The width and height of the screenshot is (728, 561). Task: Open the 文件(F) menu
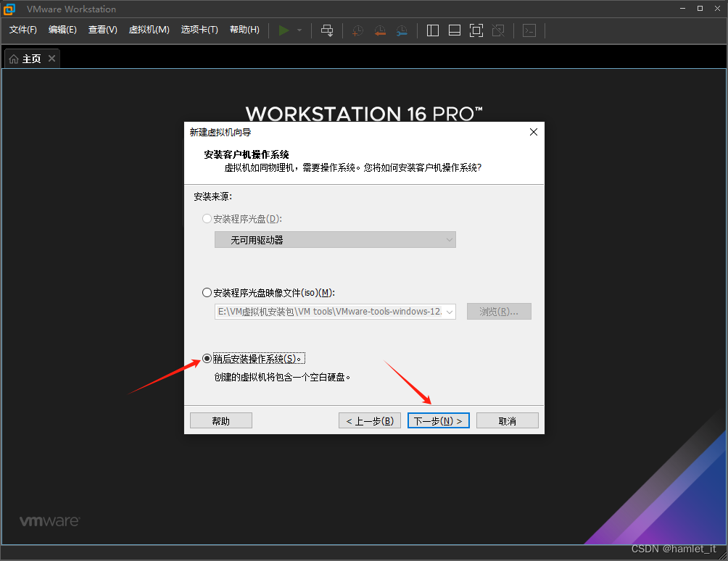[22, 30]
